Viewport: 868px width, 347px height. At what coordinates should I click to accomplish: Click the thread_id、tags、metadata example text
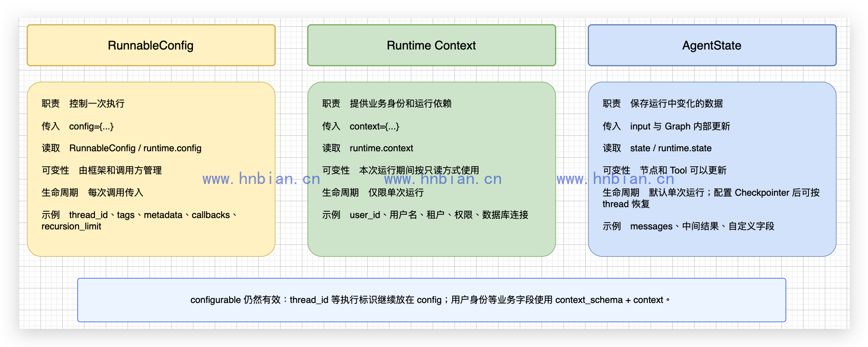tap(139, 220)
